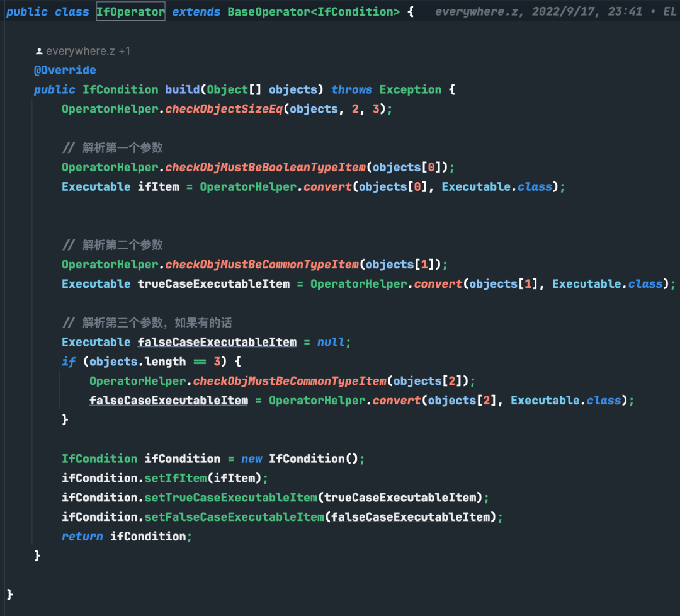Click the throws keyword

352,90
